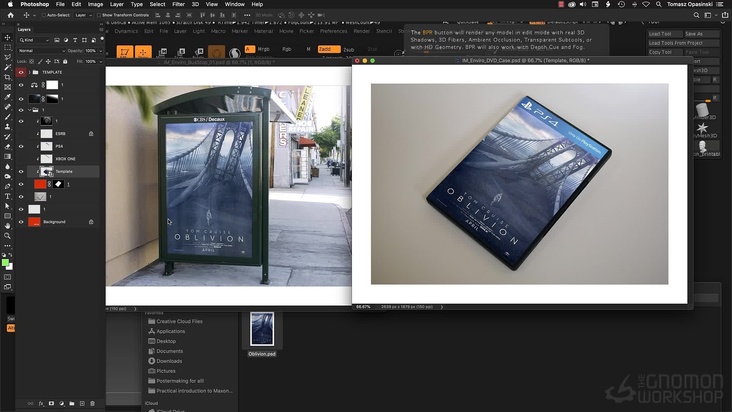Open the Filter menu
This screenshot has height=412, width=732.
178,4
